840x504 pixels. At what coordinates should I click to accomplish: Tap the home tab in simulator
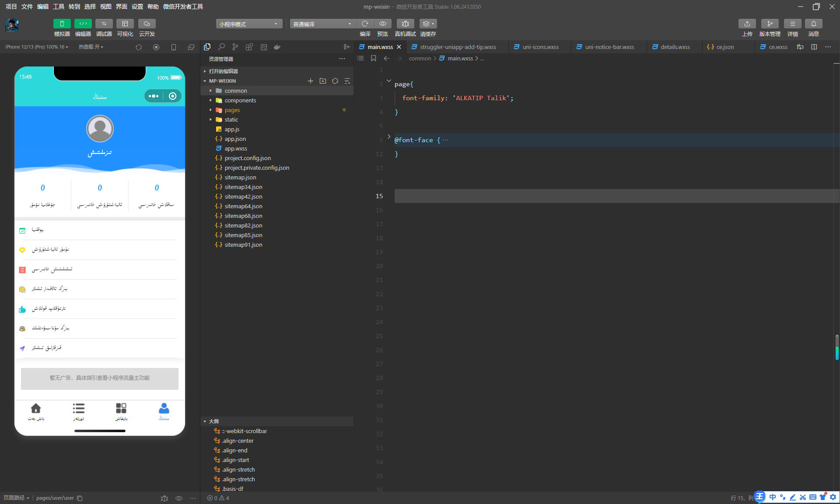click(x=36, y=412)
